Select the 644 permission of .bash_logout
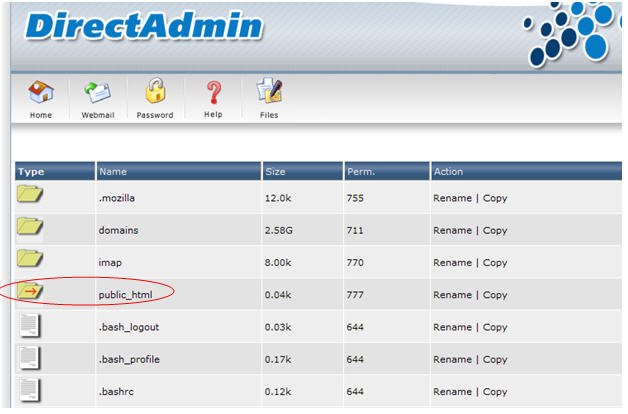The image size is (628, 414). (x=355, y=328)
